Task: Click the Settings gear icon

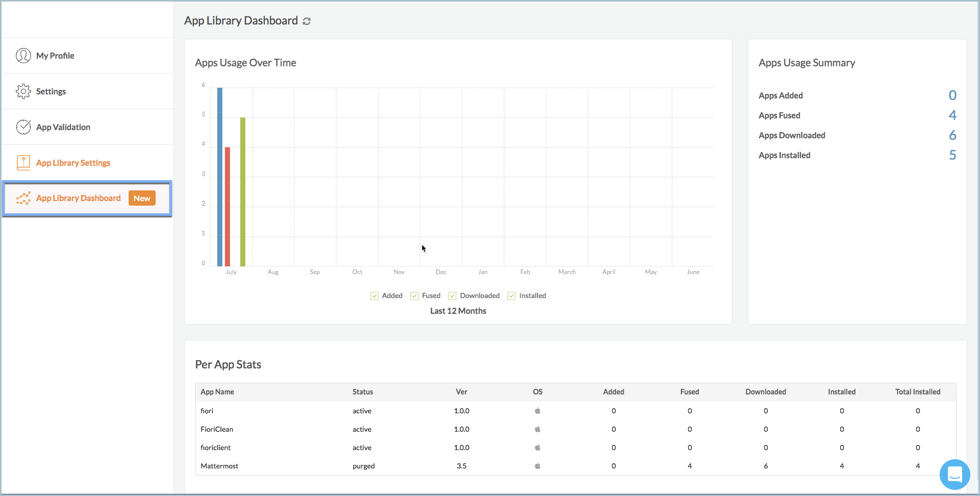Action: tap(23, 91)
